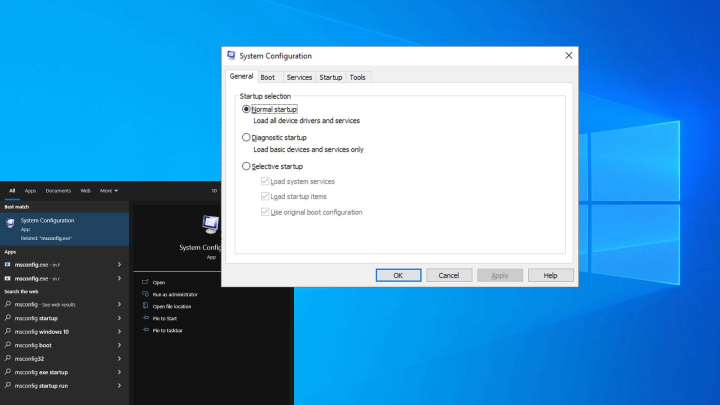Click the 'msconfig startup run' suggestion text

(x=41, y=386)
